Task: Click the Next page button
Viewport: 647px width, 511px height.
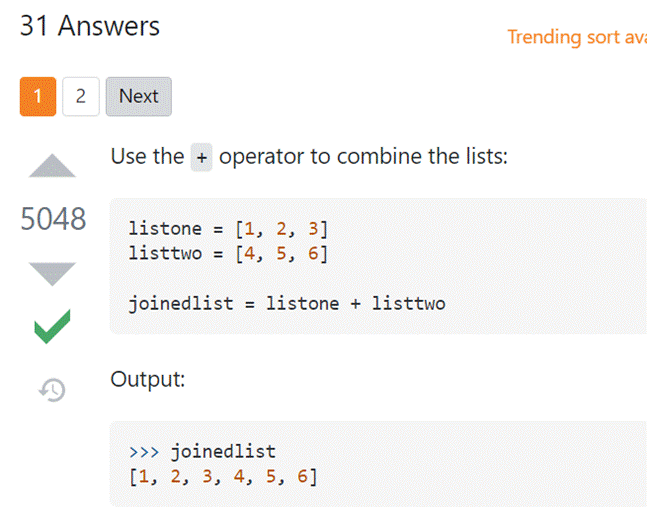Action: (139, 96)
